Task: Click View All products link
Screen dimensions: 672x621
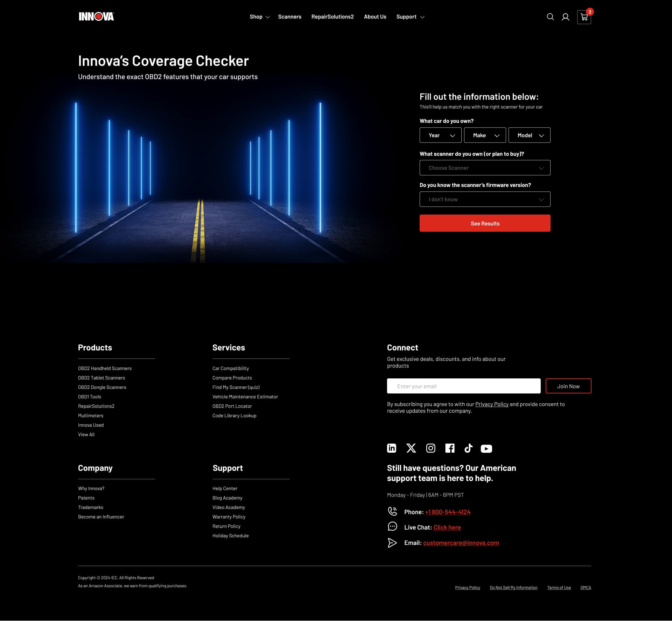Action: pyautogui.click(x=86, y=434)
